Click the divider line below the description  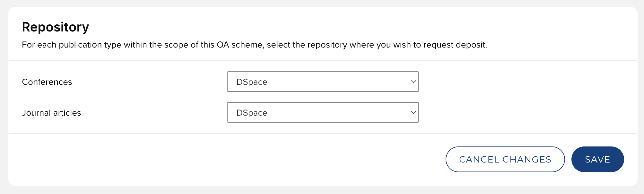[322, 61]
